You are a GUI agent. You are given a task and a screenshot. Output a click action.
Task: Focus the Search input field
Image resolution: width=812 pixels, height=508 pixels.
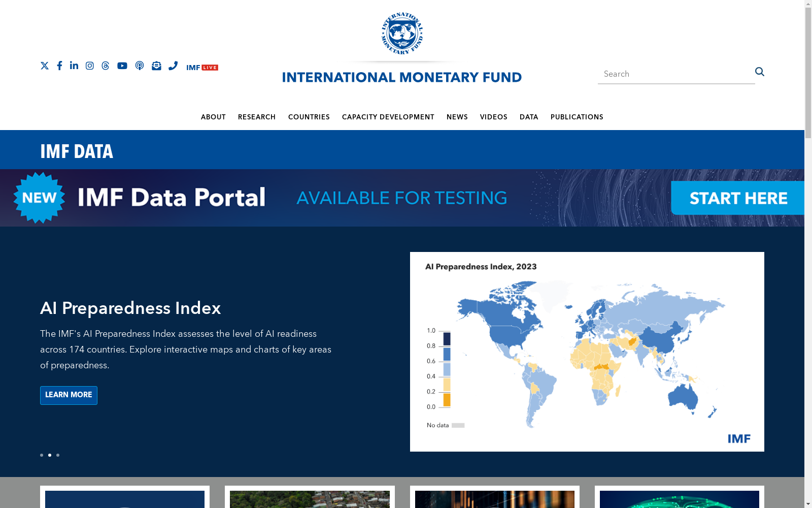[x=676, y=74]
